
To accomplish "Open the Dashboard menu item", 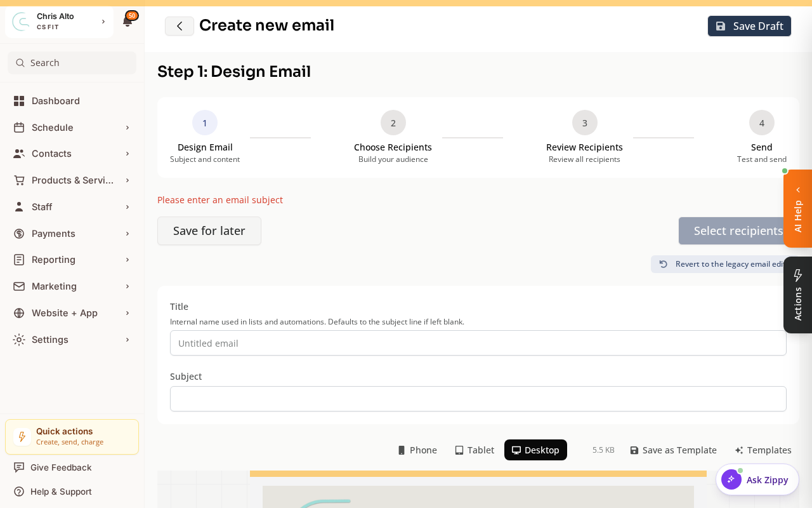I will [x=72, y=101].
